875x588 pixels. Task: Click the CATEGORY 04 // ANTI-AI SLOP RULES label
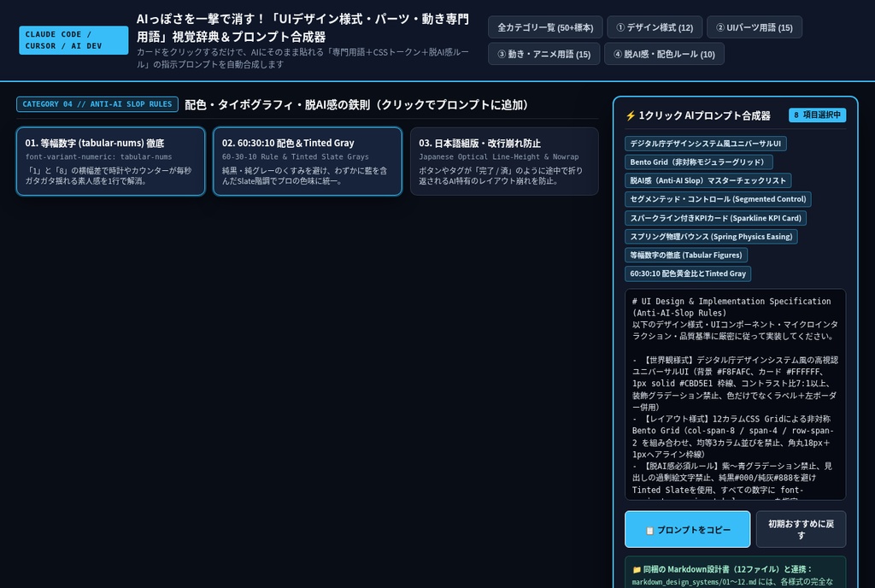click(97, 104)
